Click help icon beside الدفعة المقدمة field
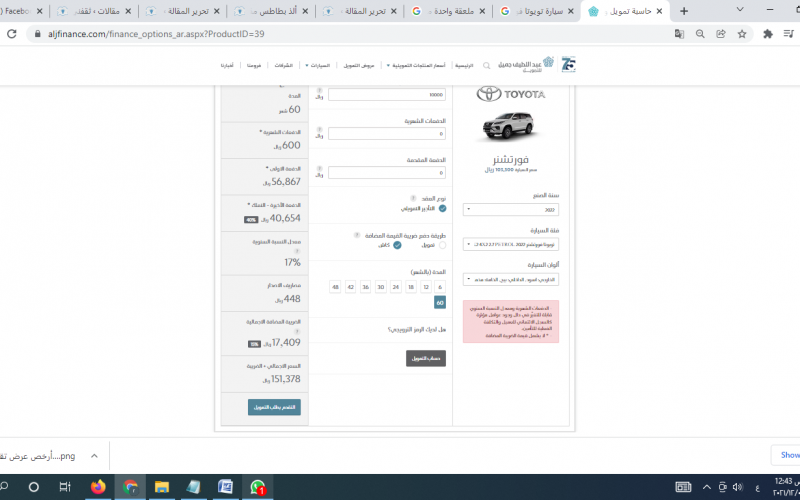Viewport: 800px width, 500px height. 319,168
